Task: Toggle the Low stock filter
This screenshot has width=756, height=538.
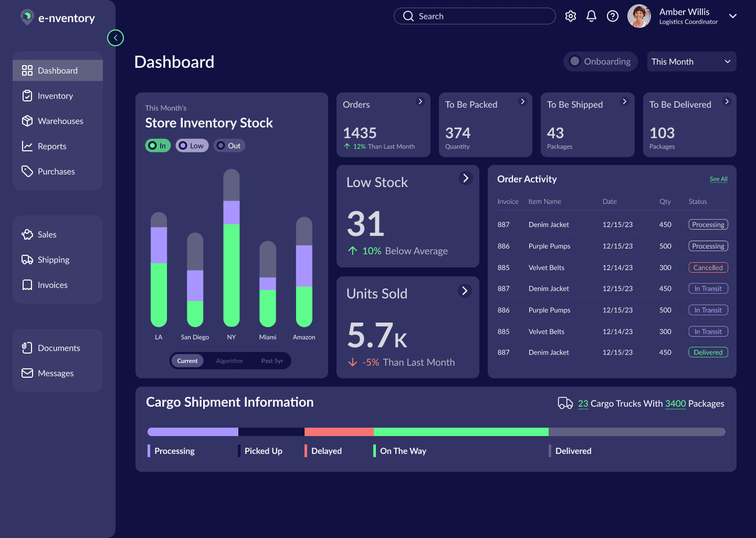Action: pos(192,146)
